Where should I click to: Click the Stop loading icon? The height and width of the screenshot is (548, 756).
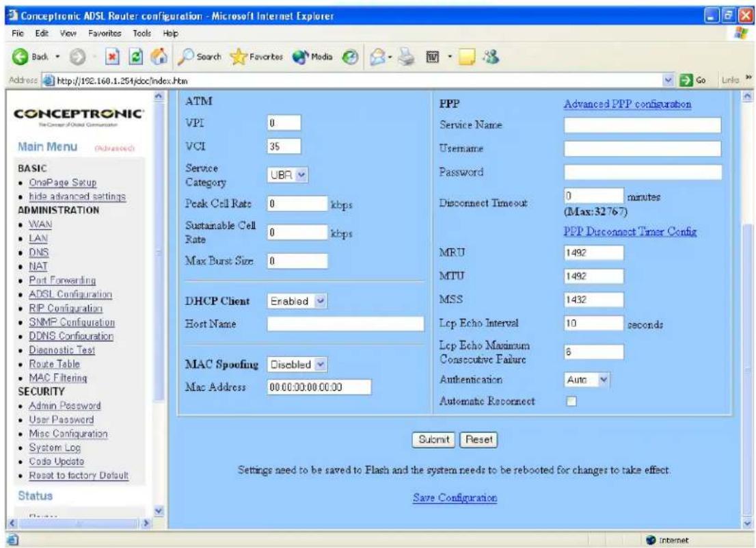(x=112, y=57)
